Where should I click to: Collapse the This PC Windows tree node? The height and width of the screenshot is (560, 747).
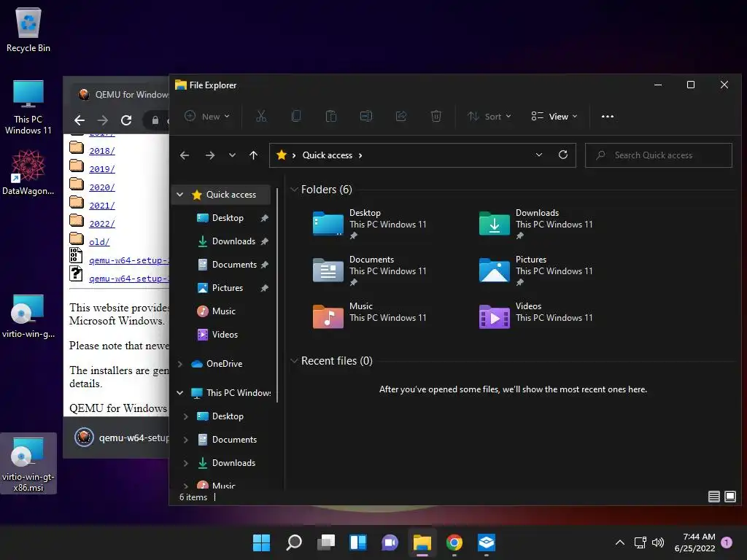(x=180, y=393)
